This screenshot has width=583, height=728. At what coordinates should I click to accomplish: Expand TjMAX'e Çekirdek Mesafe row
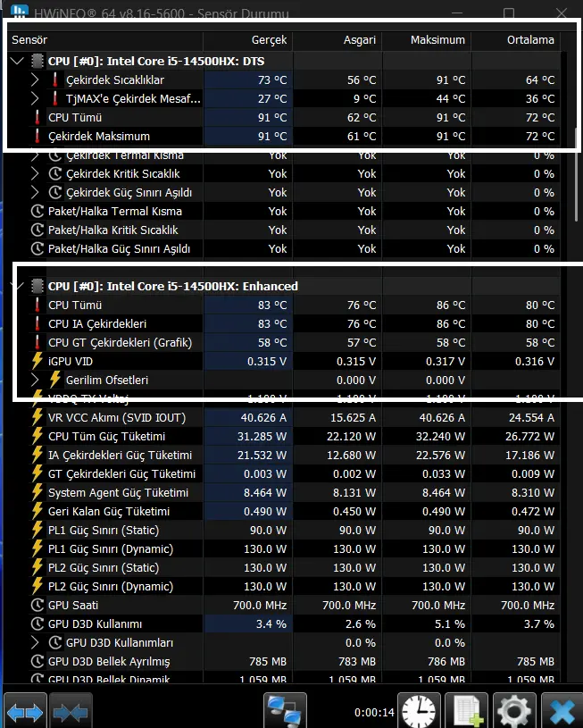pos(35,98)
